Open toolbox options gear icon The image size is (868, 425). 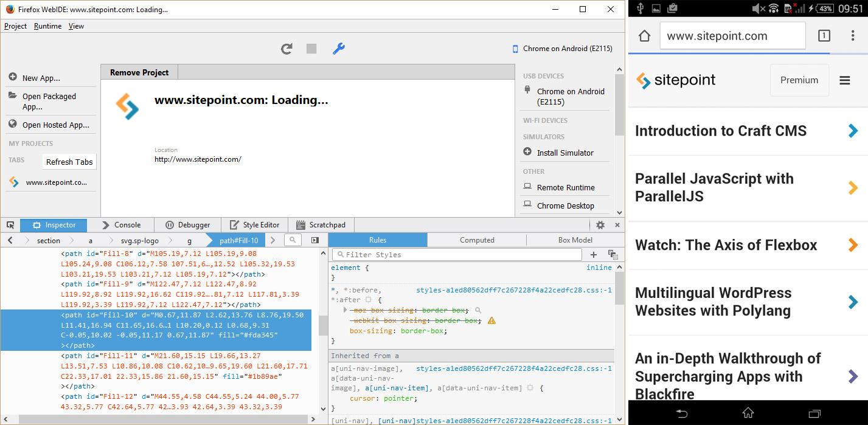[x=600, y=225]
